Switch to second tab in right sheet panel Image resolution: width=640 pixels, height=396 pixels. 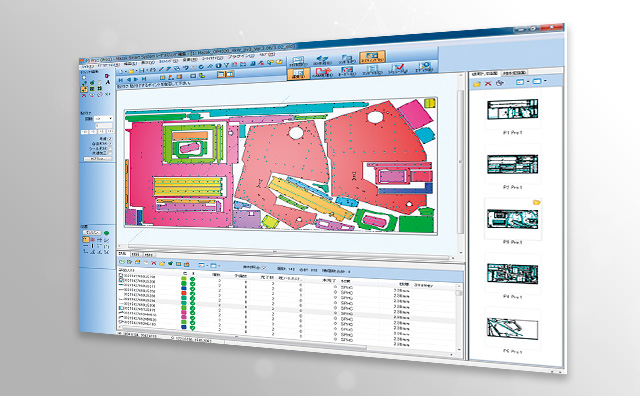(514, 72)
